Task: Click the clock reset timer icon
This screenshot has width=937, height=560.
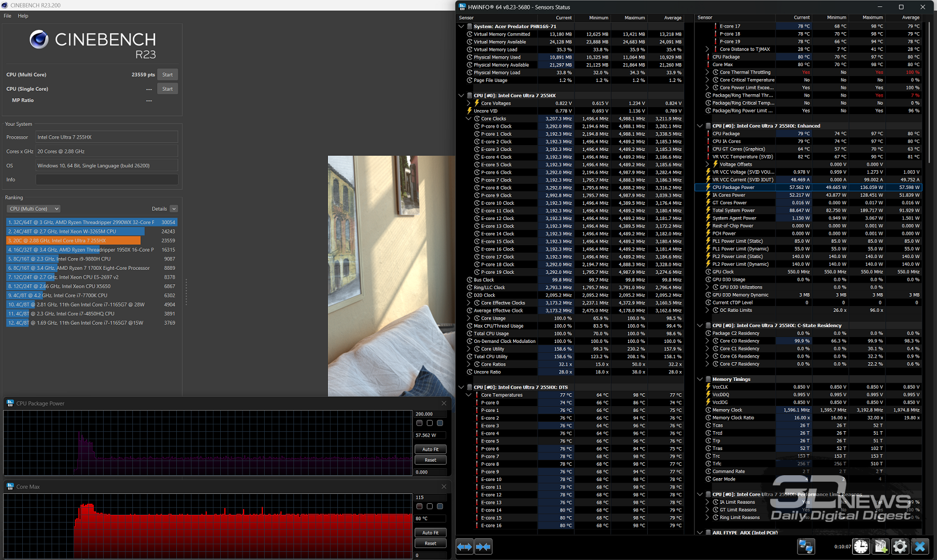Action: click(x=861, y=547)
